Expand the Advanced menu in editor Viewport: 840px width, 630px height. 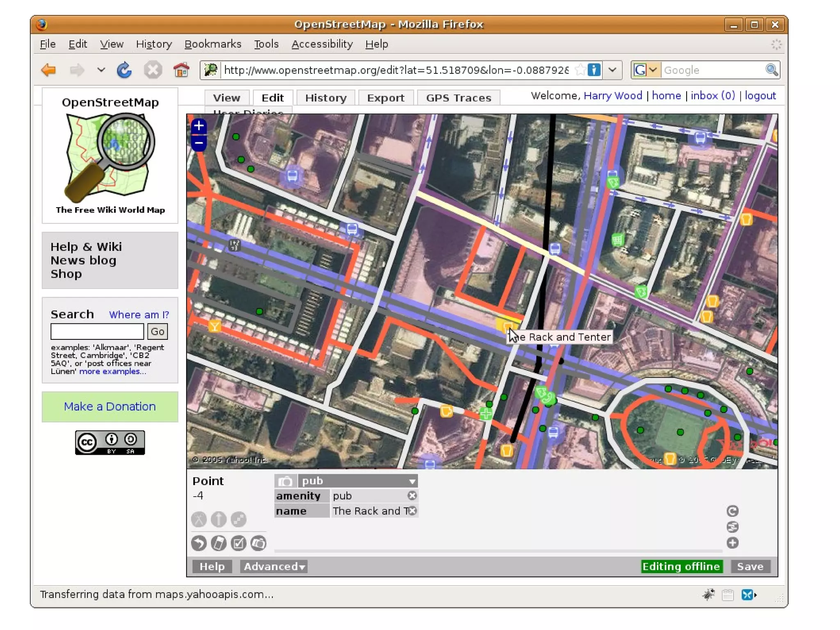coord(274,566)
